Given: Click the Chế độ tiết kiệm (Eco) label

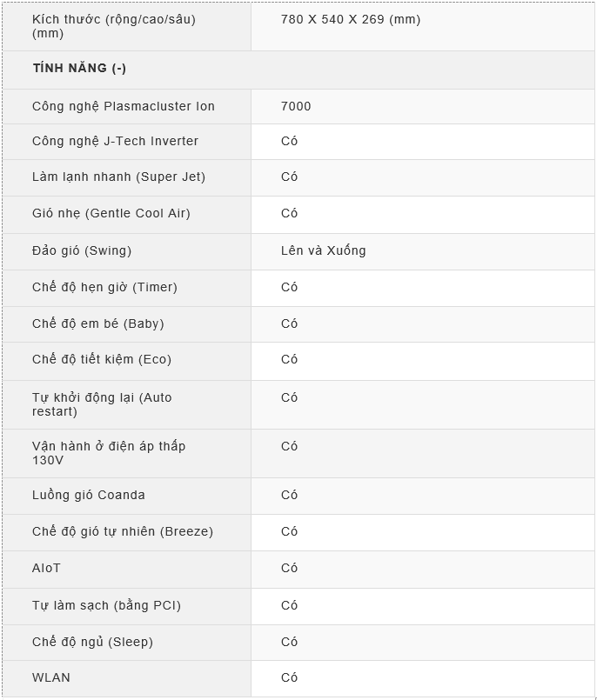Looking at the screenshot, I should pyautogui.click(x=102, y=359).
